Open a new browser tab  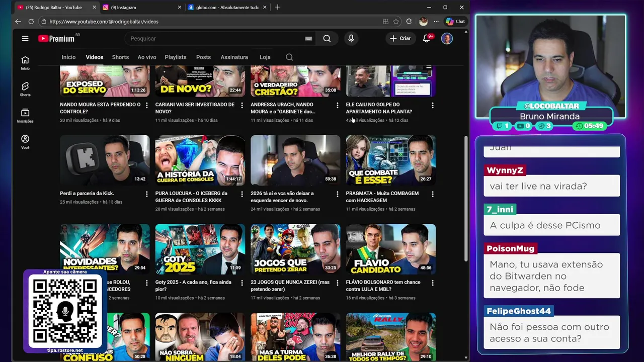tap(278, 7)
